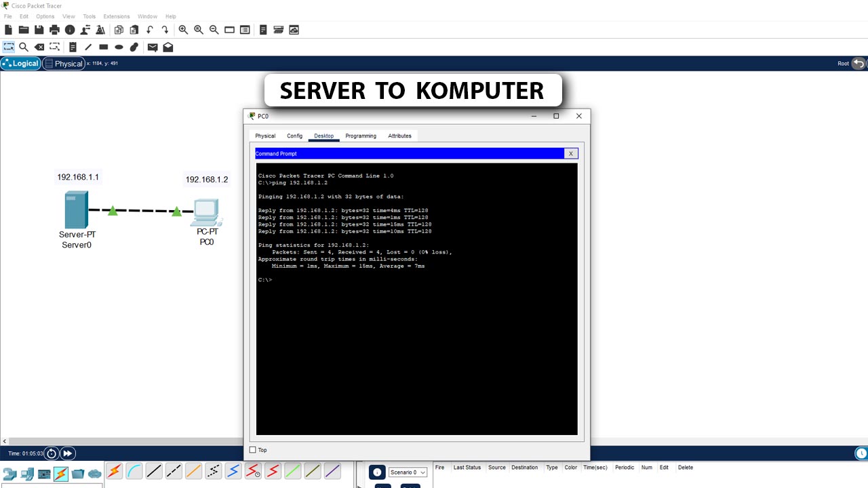This screenshot has width=868, height=488.
Task: Open the Programming tab in PC0
Action: [361, 136]
